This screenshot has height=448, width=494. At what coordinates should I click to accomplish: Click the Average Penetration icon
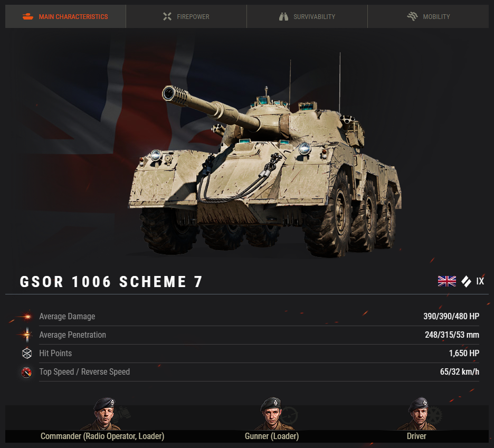point(27,335)
